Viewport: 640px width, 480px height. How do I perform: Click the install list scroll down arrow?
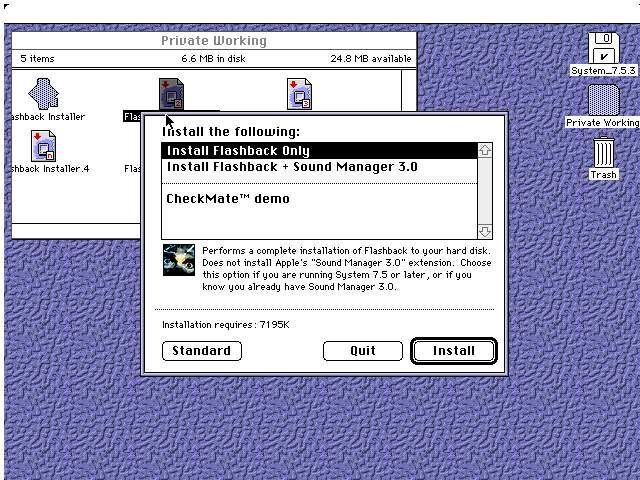[484, 231]
